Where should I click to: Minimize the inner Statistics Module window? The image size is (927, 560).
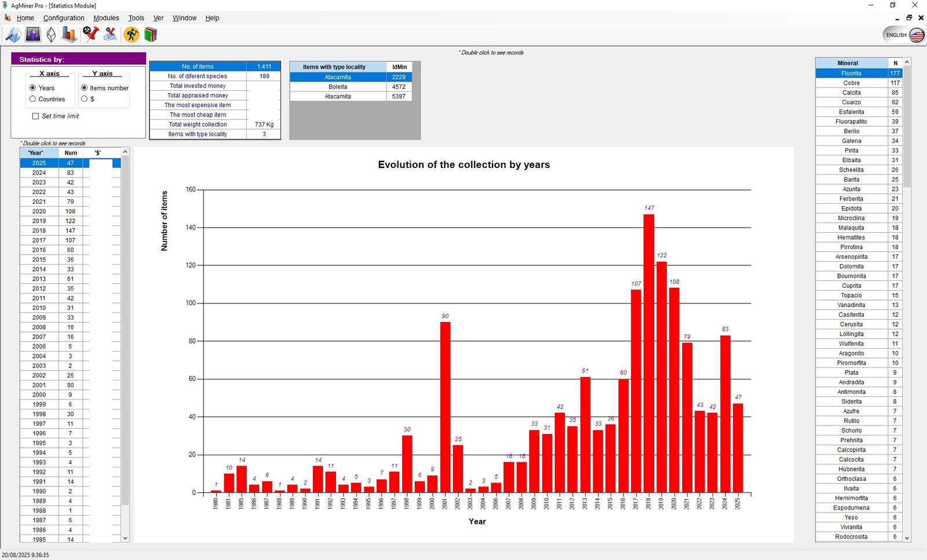897,18
